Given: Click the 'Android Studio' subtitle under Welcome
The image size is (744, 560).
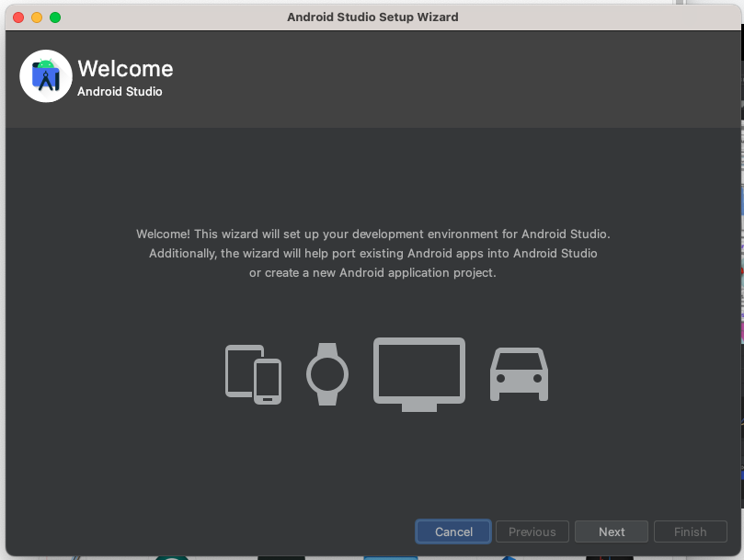Looking at the screenshot, I should point(120,92).
